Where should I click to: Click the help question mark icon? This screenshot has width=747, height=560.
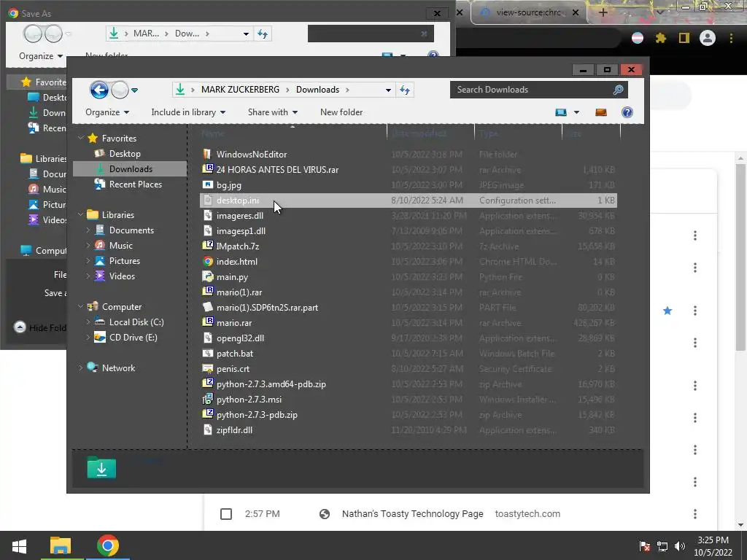627,112
